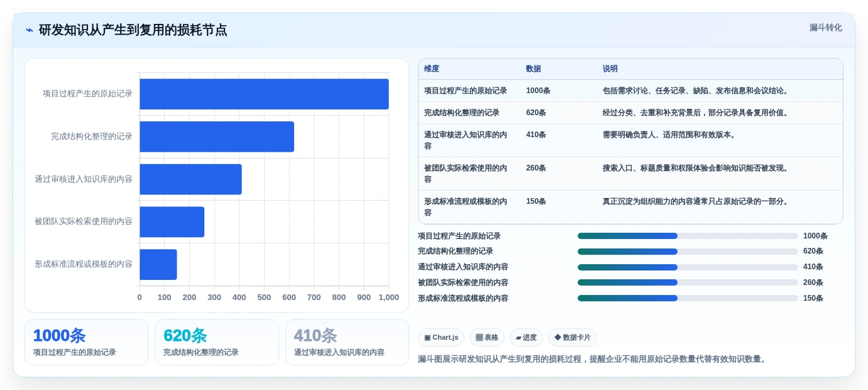
Task: Click the 1000条 progress bar
Action: tap(688, 236)
